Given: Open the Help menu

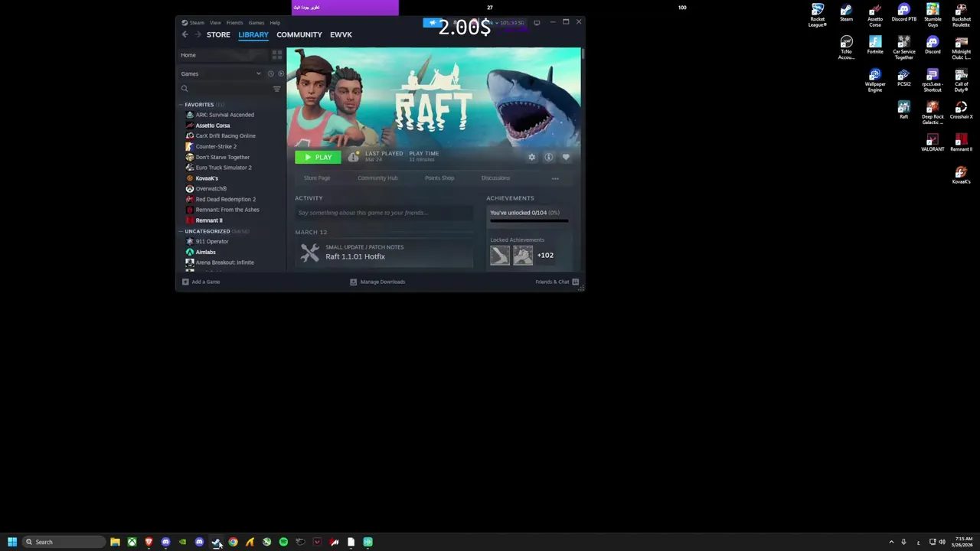Looking at the screenshot, I should pyautogui.click(x=275, y=22).
